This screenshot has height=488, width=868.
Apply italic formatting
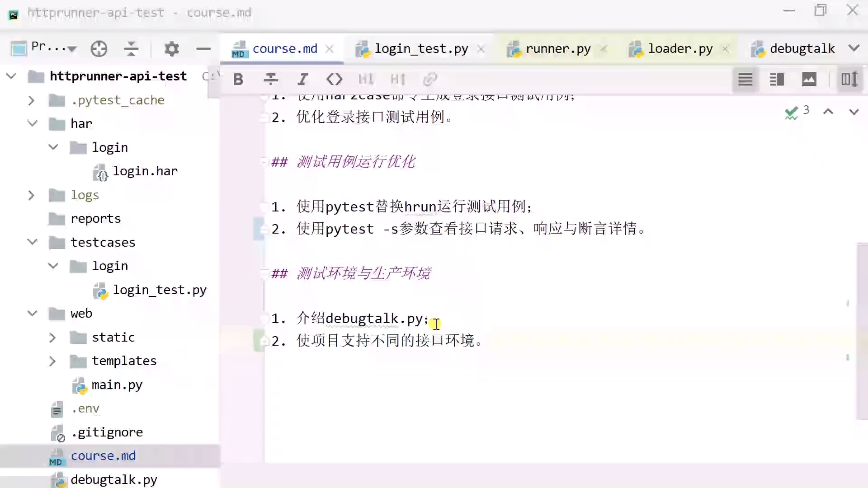(302, 80)
